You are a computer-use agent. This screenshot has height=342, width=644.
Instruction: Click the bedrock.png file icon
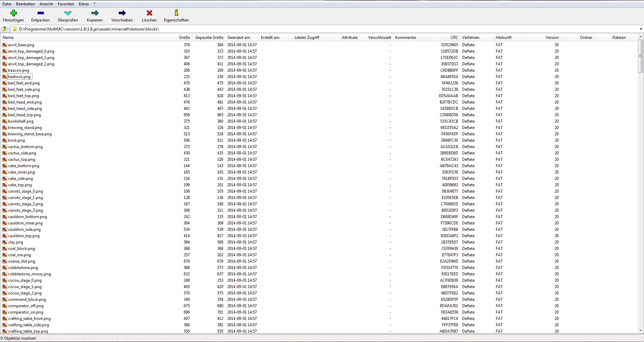point(5,77)
